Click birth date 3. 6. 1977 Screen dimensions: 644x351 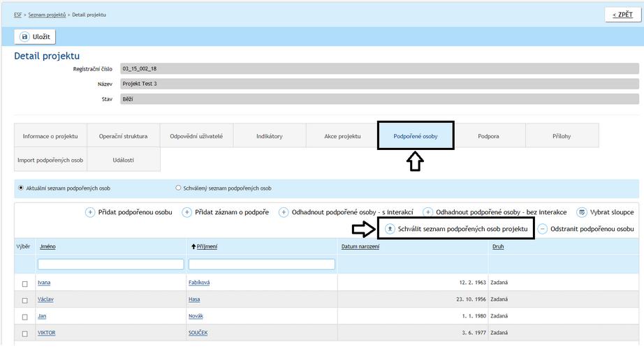coord(474,333)
